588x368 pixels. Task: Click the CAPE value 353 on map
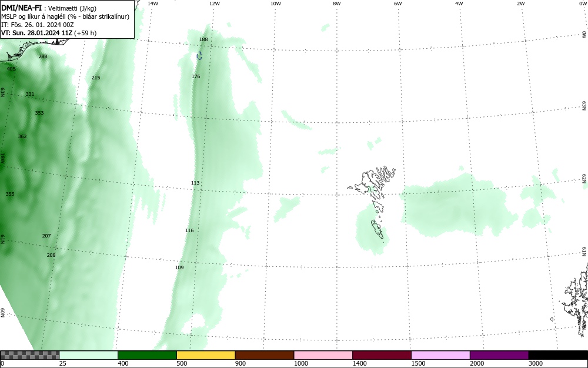click(x=39, y=113)
